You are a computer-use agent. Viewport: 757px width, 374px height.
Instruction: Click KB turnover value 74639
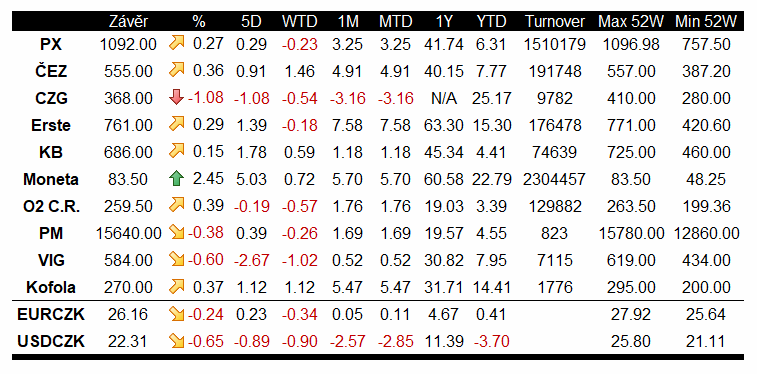pos(554,153)
